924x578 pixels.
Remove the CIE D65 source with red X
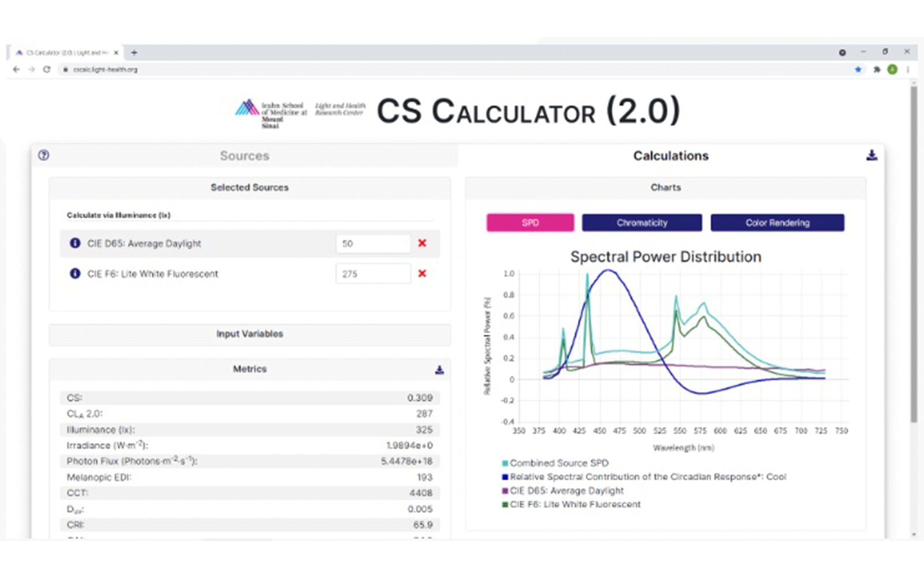click(422, 243)
